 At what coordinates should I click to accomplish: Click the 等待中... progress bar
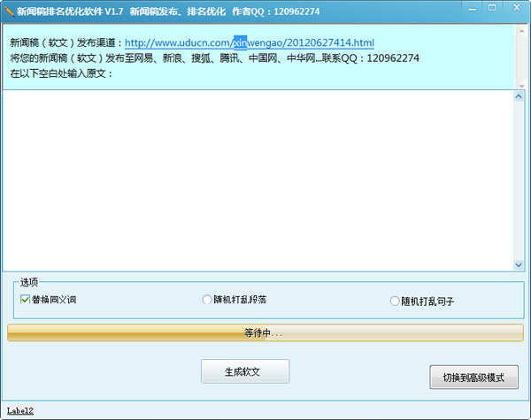(x=264, y=332)
